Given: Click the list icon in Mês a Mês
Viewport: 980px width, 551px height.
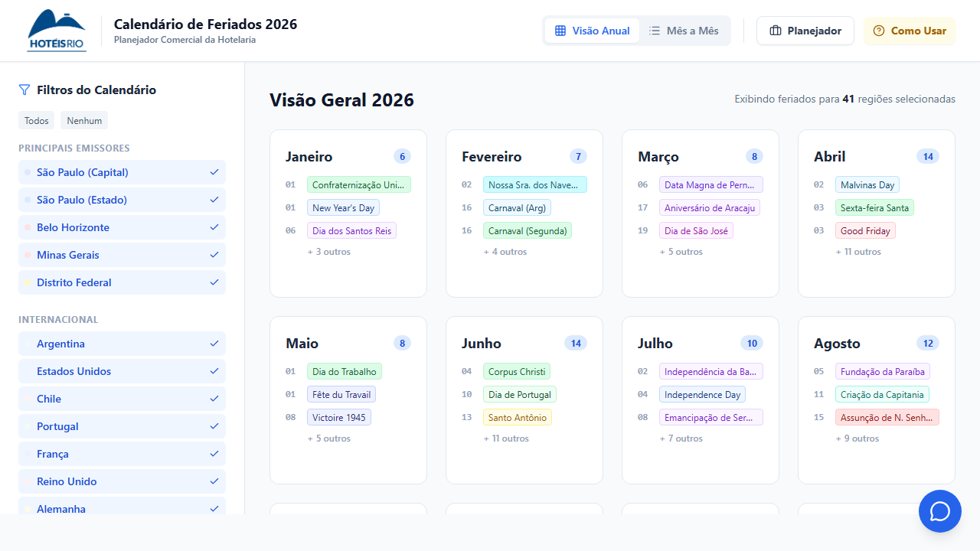Looking at the screenshot, I should click(655, 31).
